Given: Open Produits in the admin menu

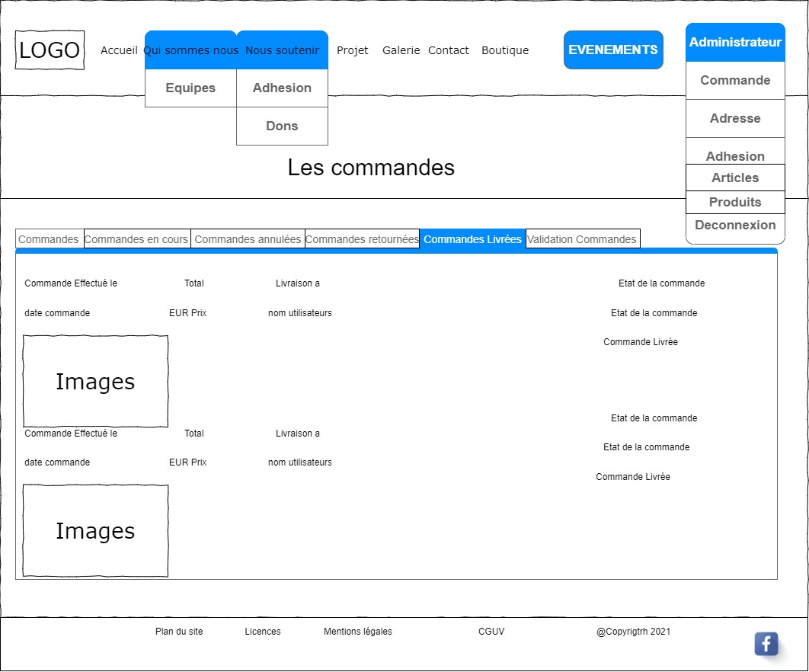Looking at the screenshot, I should pyautogui.click(x=735, y=203).
